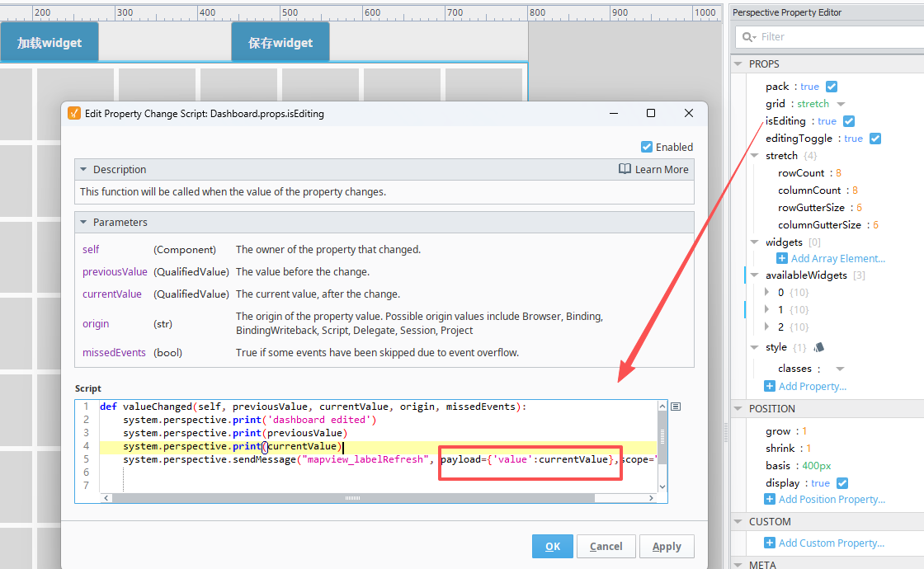The width and height of the screenshot is (924, 569).
Task: Open the classes dropdown arrow
Action: pyautogui.click(x=841, y=369)
